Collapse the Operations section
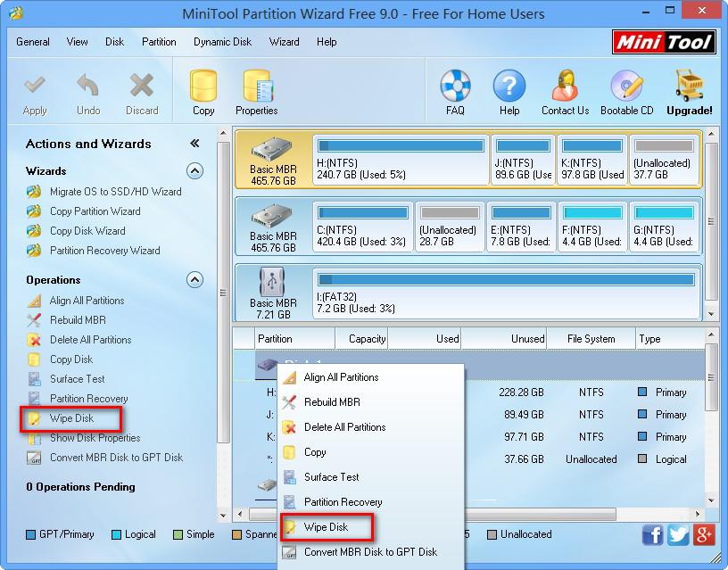This screenshot has height=570, width=728. pos(195,280)
